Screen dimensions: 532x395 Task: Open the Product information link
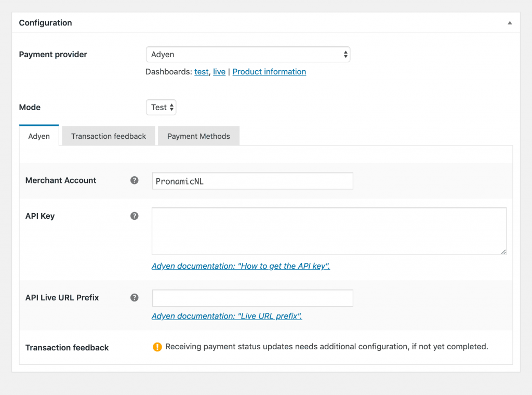(x=270, y=72)
